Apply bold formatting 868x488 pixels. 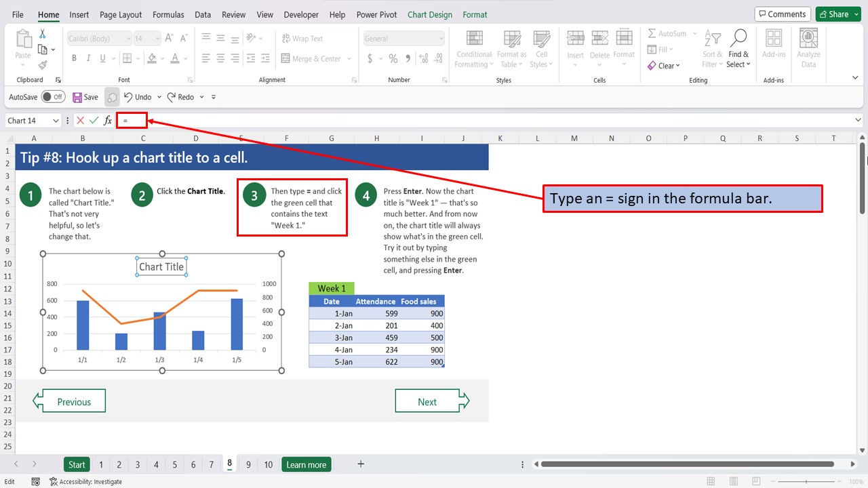[x=74, y=58]
